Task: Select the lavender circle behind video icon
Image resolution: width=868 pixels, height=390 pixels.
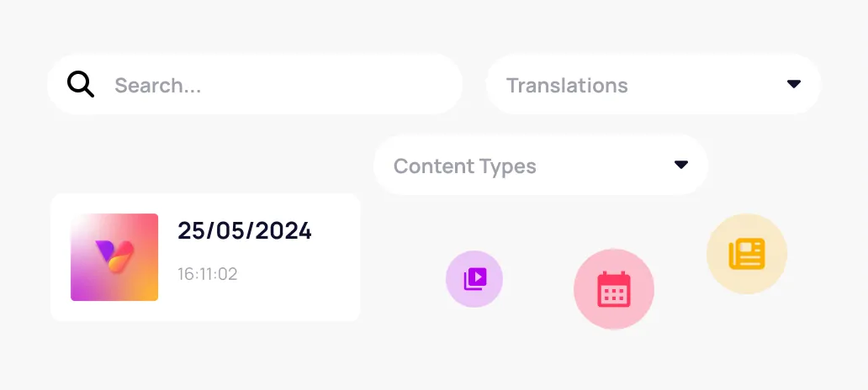Action: pos(474,279)
